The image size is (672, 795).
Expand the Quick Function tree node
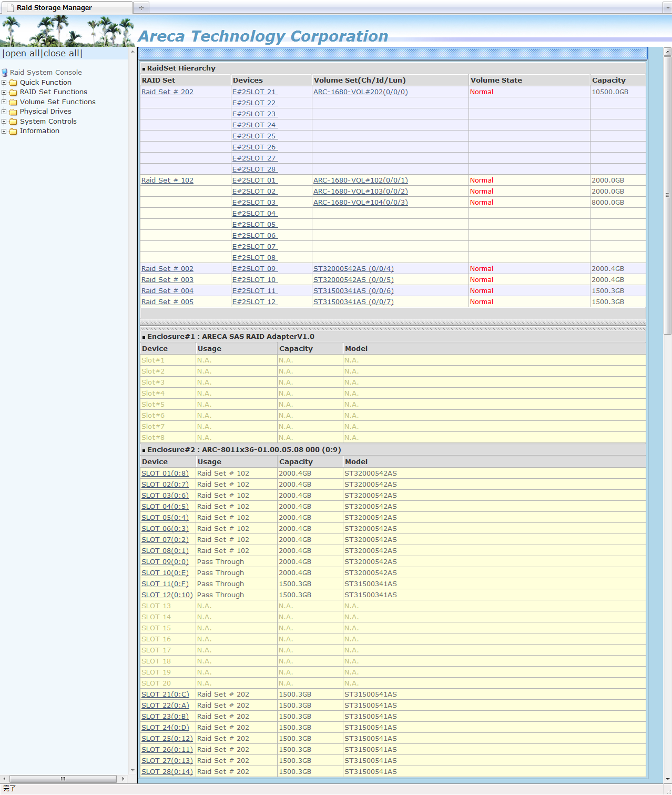(x=4, y=83)
